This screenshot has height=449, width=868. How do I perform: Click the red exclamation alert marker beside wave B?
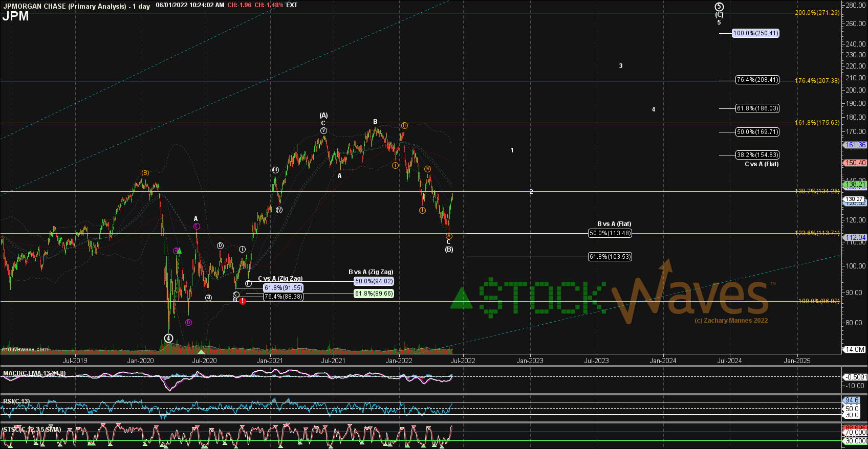pyautogui.click(x=243, y=301)
